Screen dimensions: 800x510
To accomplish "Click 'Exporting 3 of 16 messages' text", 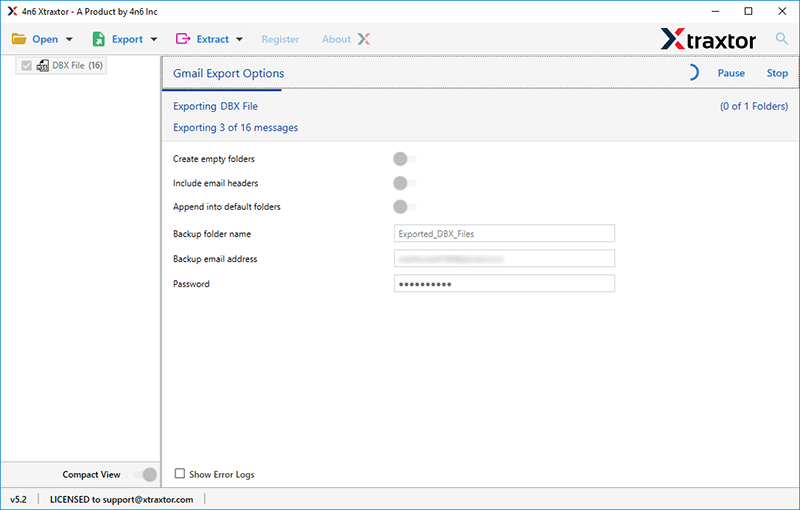I will (235, 128).
